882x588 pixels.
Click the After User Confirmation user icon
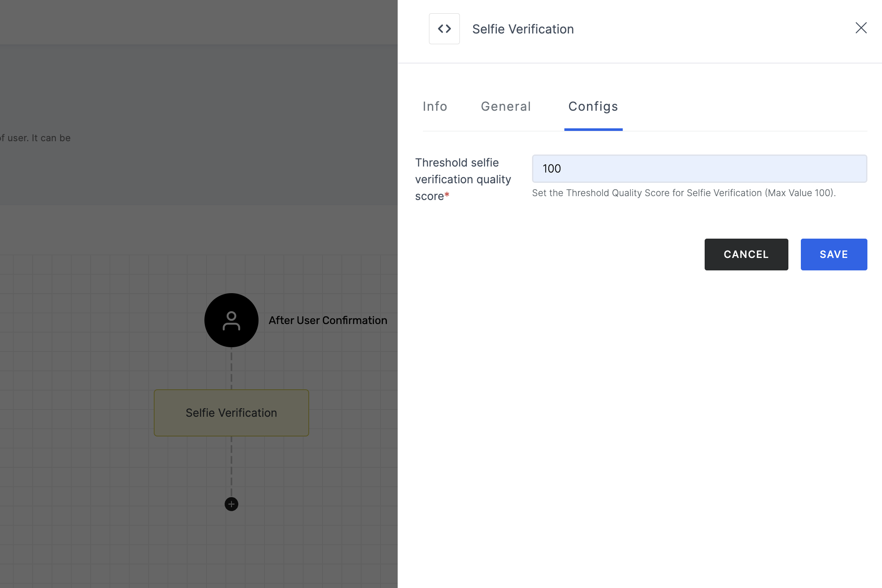pyautogui.click(x=231, y=320)
